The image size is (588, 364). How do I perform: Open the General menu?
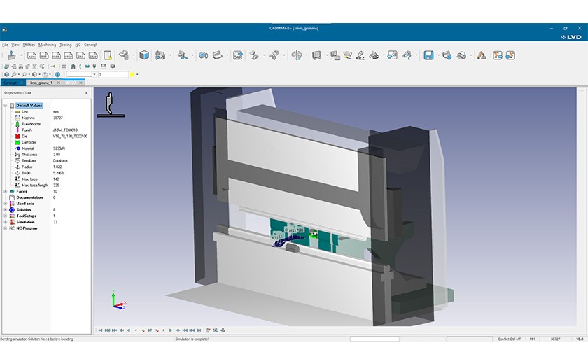point(90,45)
